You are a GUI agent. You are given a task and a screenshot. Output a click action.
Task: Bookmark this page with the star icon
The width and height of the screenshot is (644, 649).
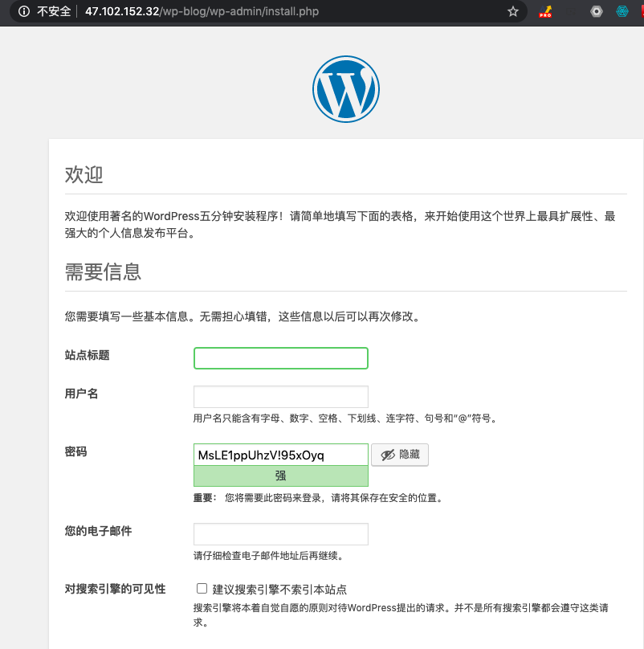[x=513, y=11]
